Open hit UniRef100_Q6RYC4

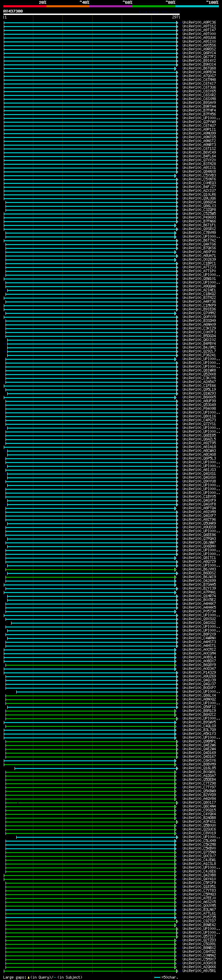pos(199,53)
